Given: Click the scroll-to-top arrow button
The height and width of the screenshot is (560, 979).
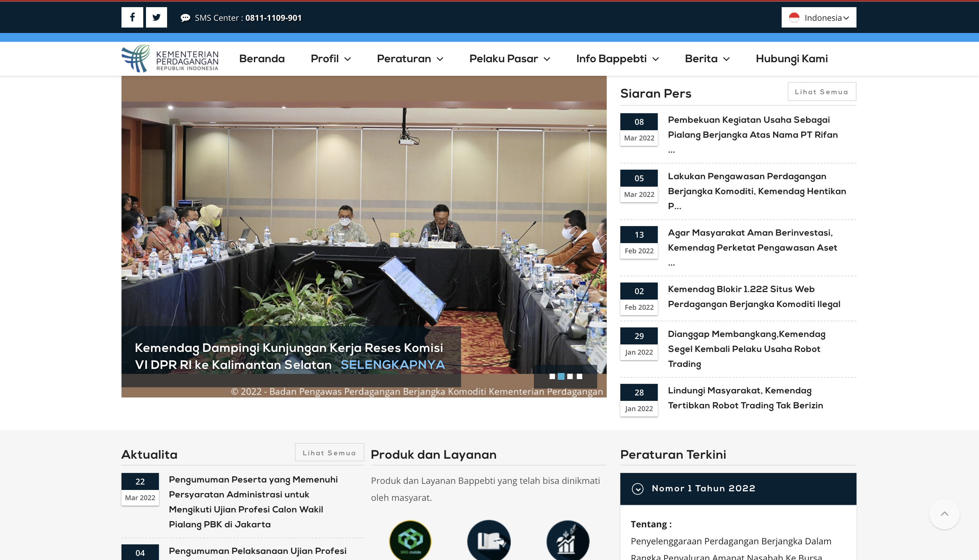Looking at the screenshot, I should point(944,514).
